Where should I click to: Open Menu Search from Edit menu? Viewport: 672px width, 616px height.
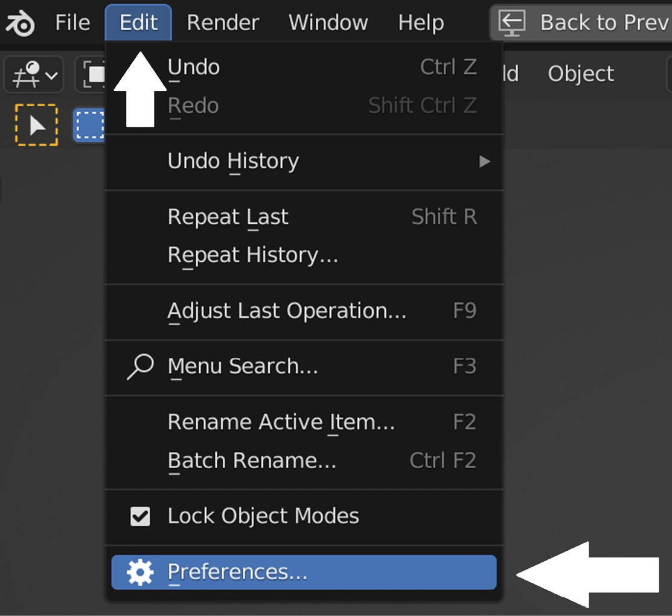(304, 367)
